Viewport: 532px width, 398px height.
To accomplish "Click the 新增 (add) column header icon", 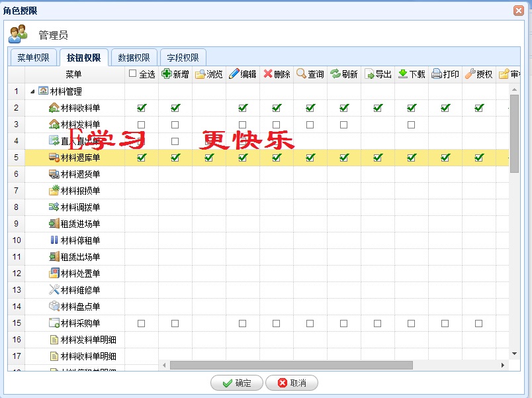I will [x=167, y=74].
